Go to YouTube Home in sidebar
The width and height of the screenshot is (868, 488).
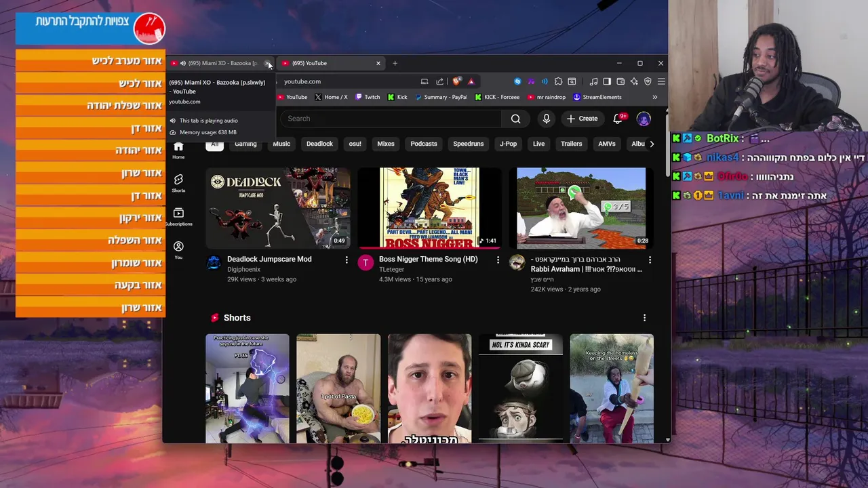click(178, 150)
